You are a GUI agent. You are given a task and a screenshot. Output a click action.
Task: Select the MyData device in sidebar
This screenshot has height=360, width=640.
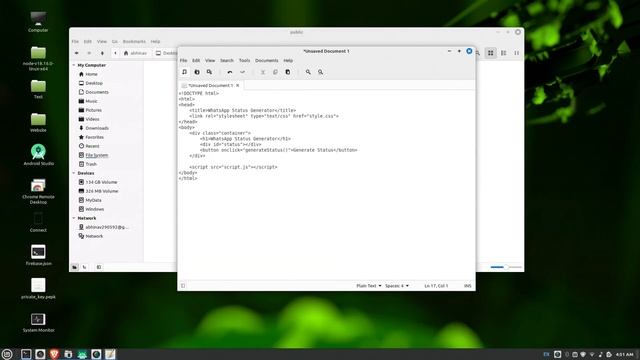point(93,200)
